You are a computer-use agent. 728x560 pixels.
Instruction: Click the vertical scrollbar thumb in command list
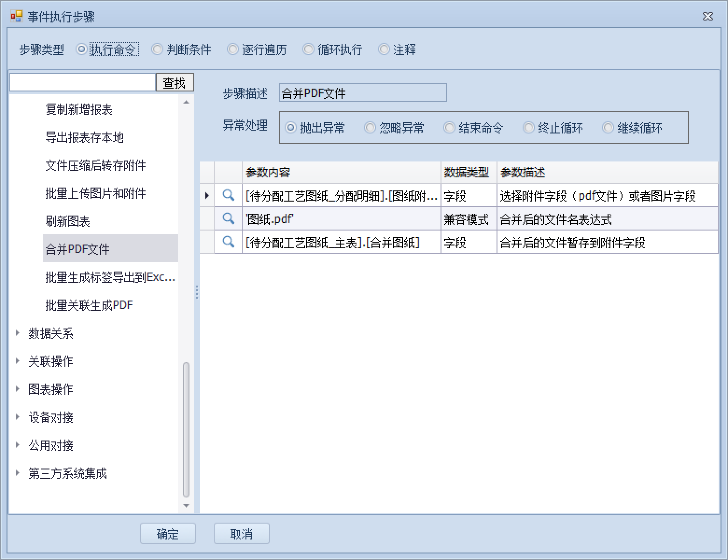[x=186, y=429]
